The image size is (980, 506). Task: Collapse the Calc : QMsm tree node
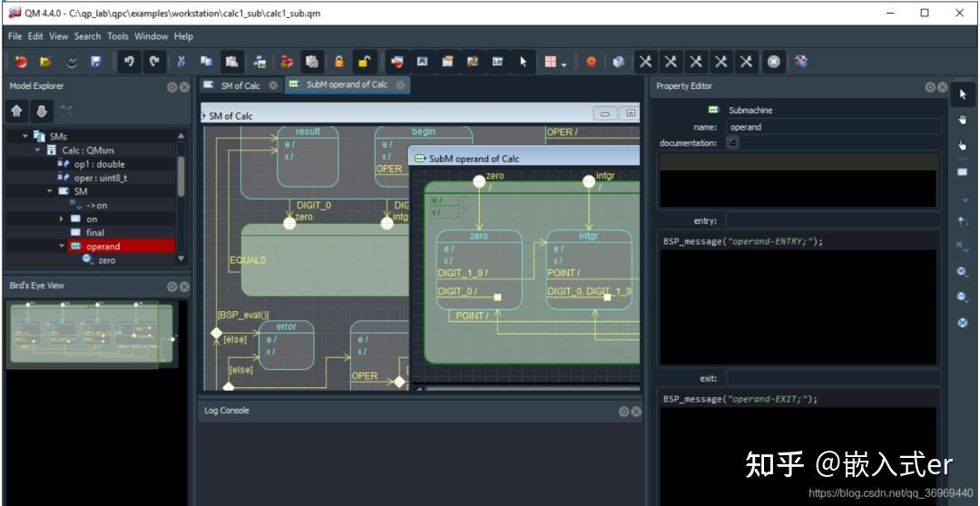[x=38, y=151]
